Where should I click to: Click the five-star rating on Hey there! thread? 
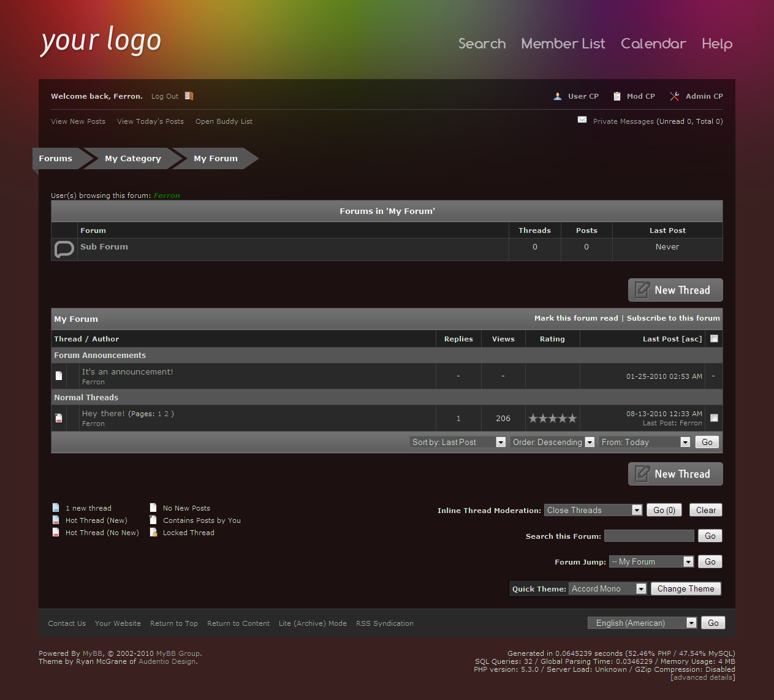pyautogui.click(x=552, y=419)
